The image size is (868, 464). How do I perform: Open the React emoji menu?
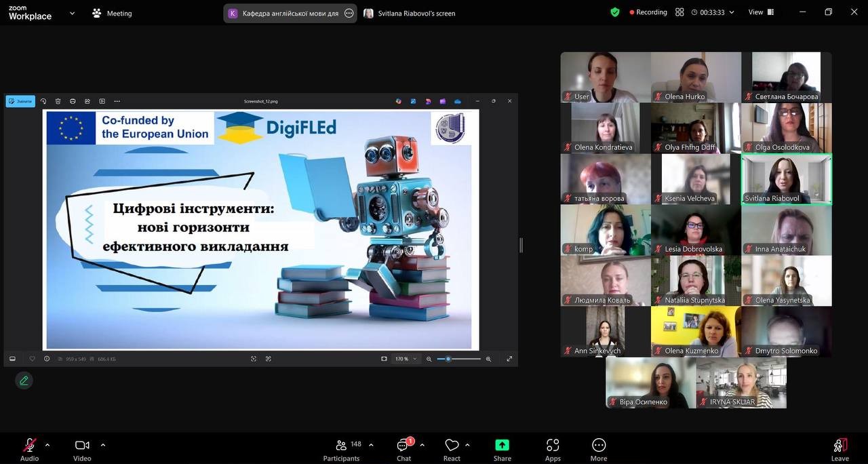[x=452, y=449]
